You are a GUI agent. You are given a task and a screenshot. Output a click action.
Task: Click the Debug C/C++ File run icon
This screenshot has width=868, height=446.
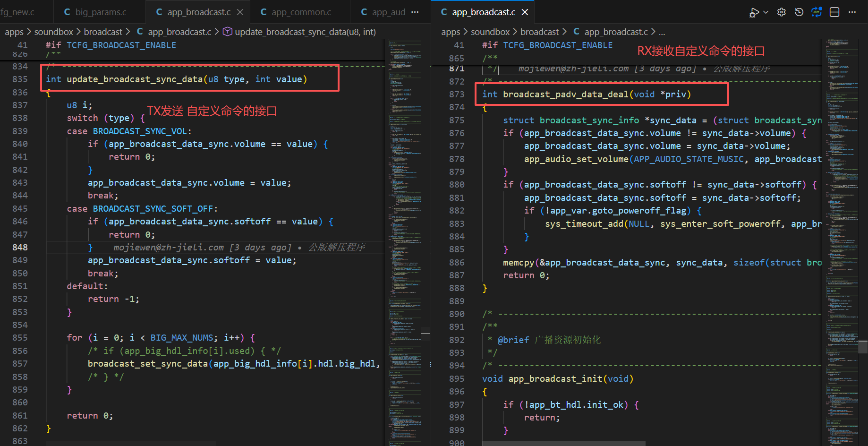pyautogui.click(x=754, y=12)
